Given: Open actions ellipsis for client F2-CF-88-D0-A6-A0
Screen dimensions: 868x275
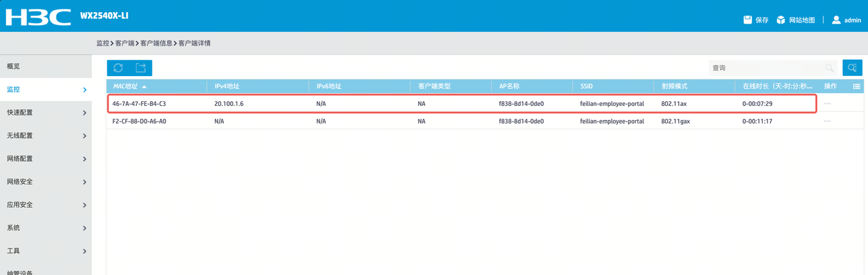Looking at the screenshot, I should 827,122.
